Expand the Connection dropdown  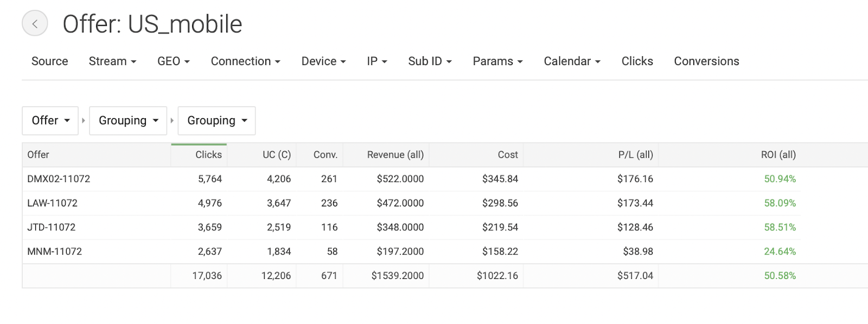click(245, 61)
